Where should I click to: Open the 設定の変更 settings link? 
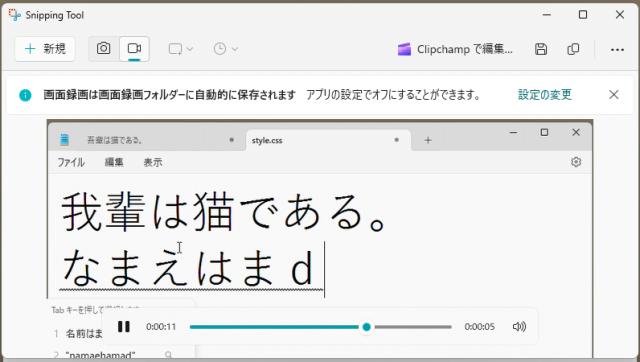click(545, 95)
